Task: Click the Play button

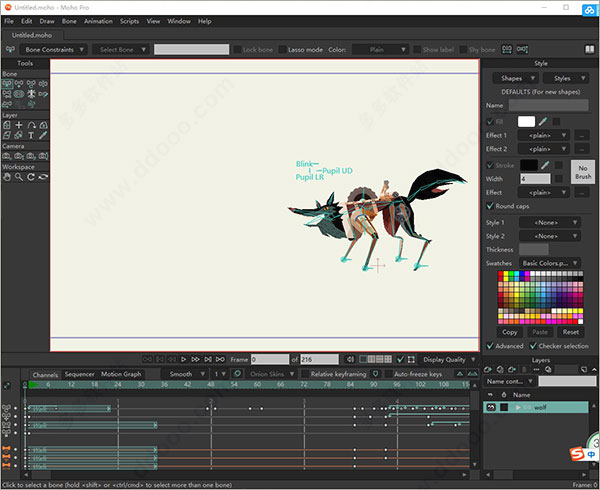Action: point(184,359)
